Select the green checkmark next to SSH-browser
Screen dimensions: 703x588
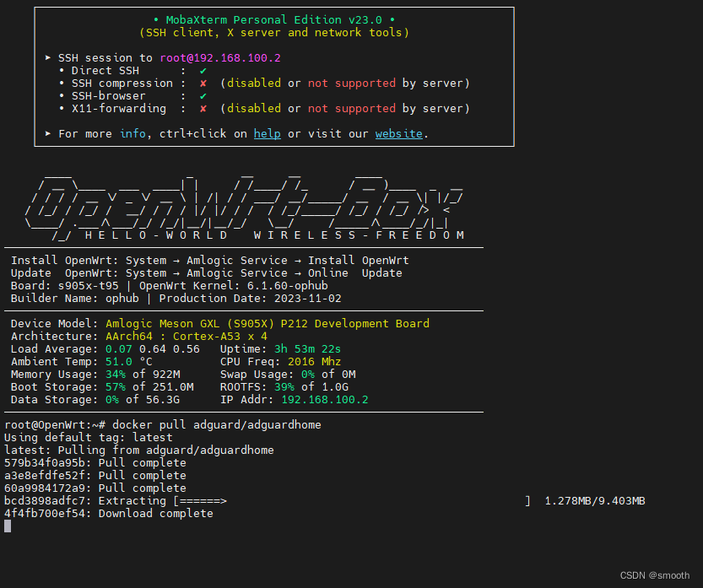(203, 96)
